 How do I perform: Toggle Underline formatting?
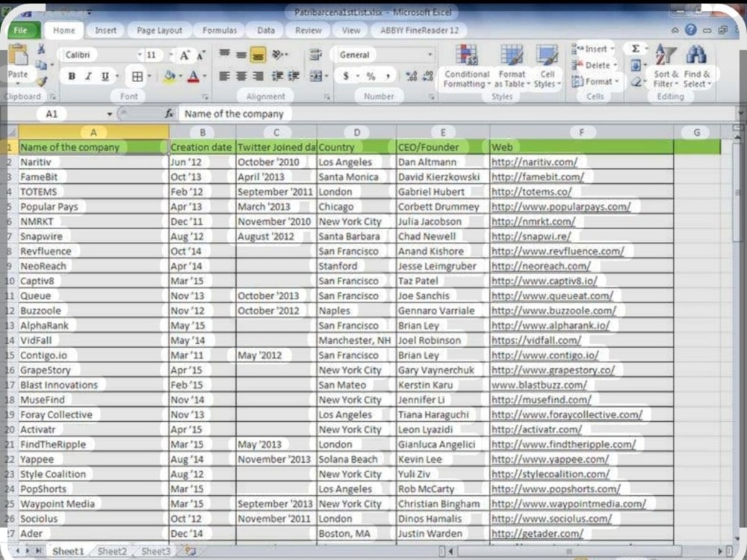(105, 75)
